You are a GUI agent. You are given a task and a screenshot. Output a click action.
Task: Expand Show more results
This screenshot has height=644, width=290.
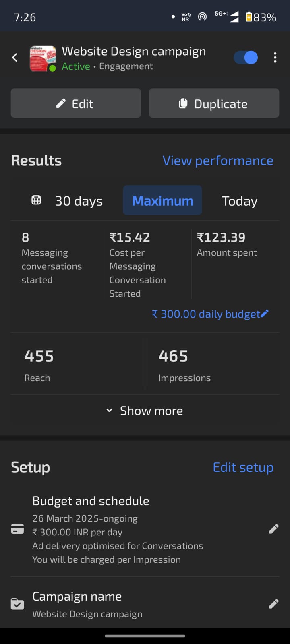(x=151, y=411)
